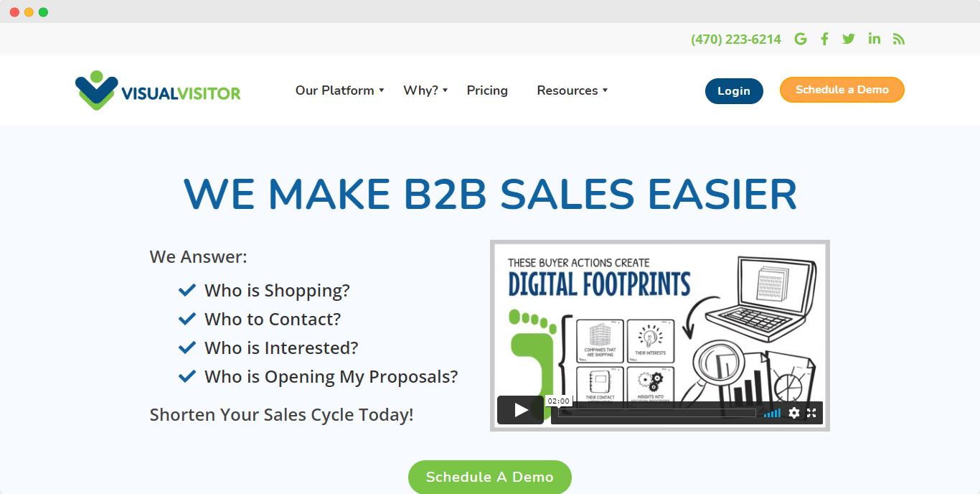Click the orange Schedule a Demo button
The width and height of the screenshot is (980, 494).
point(842,90)
